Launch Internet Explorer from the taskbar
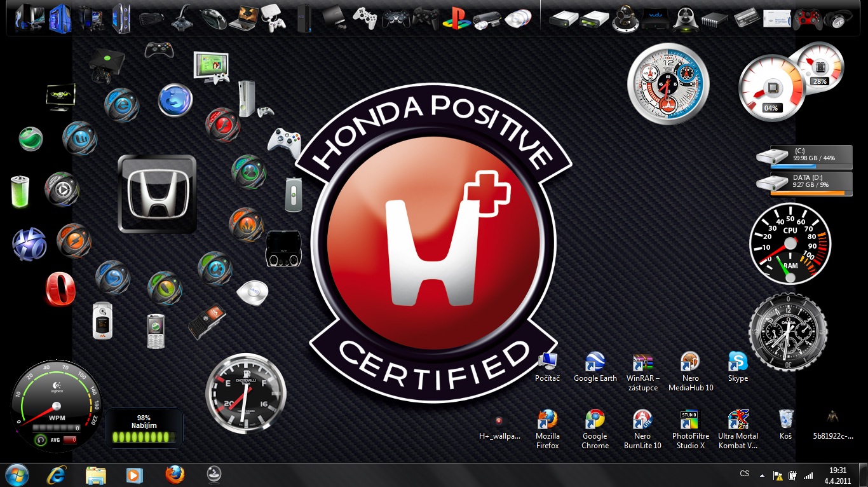This screenshot has height=487, width=868. (57, 475)
